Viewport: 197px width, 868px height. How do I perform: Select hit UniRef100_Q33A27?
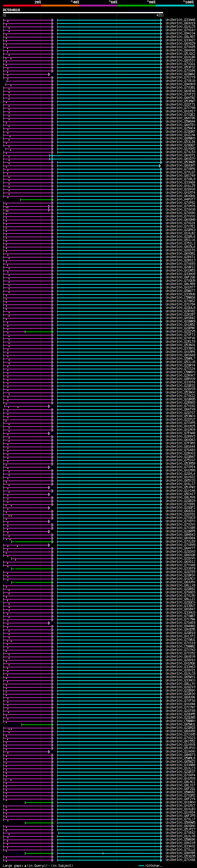click(x=180, y=40)
